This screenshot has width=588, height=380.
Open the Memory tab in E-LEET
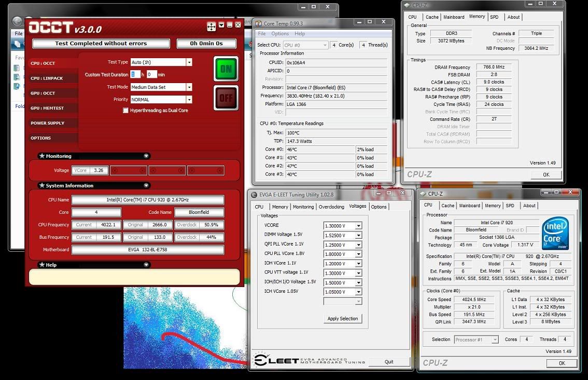pos(280,207)
